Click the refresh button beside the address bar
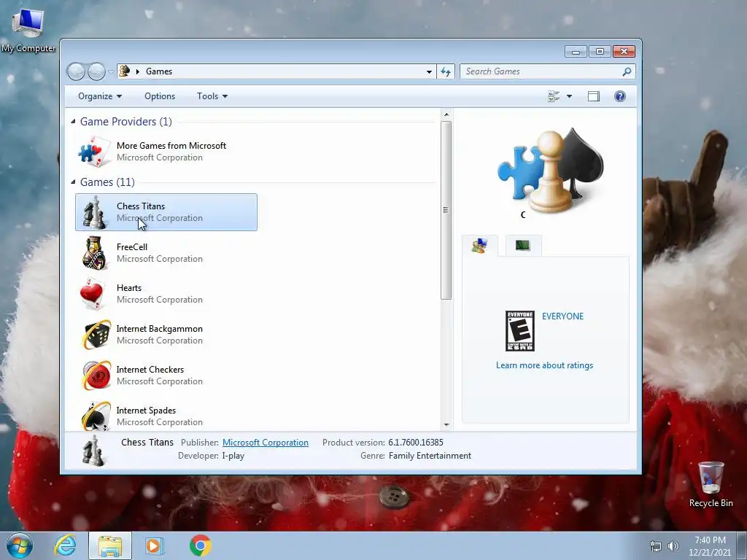This screenshot has height=560, width=747. pyautogui.click(x=446, y=71)
